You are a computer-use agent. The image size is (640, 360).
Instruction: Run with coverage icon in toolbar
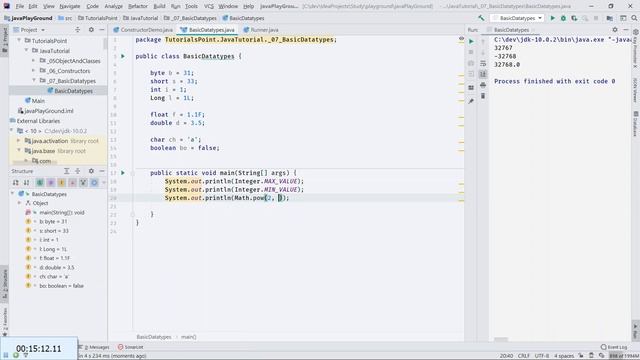[x=574, y=18]
